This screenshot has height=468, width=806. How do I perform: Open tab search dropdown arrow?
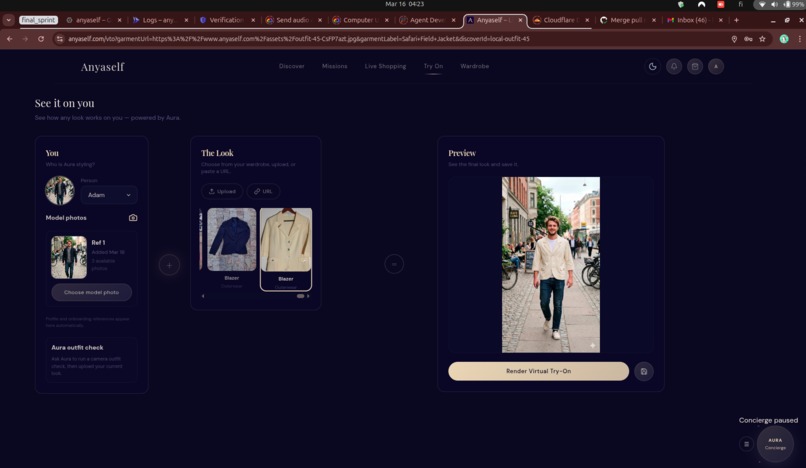[9, 20]
